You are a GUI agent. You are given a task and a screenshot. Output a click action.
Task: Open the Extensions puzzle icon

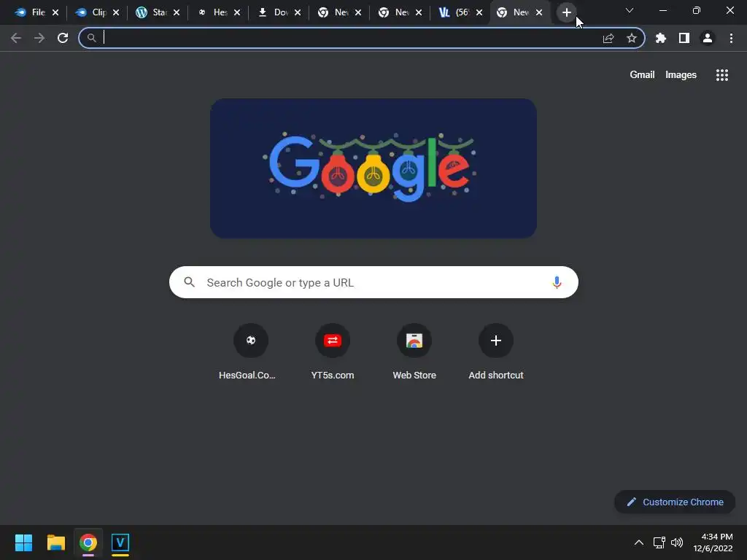pos(661,38)
